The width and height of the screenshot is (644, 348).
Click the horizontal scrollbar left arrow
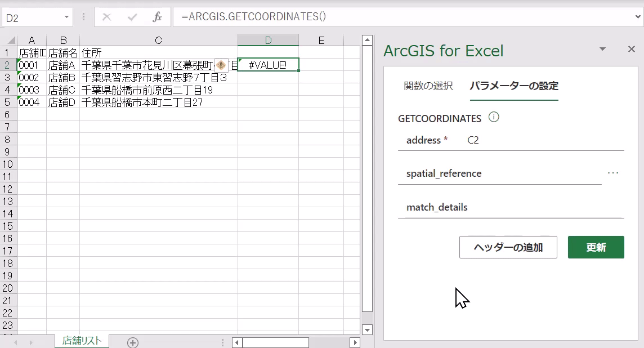pos(237,342)
